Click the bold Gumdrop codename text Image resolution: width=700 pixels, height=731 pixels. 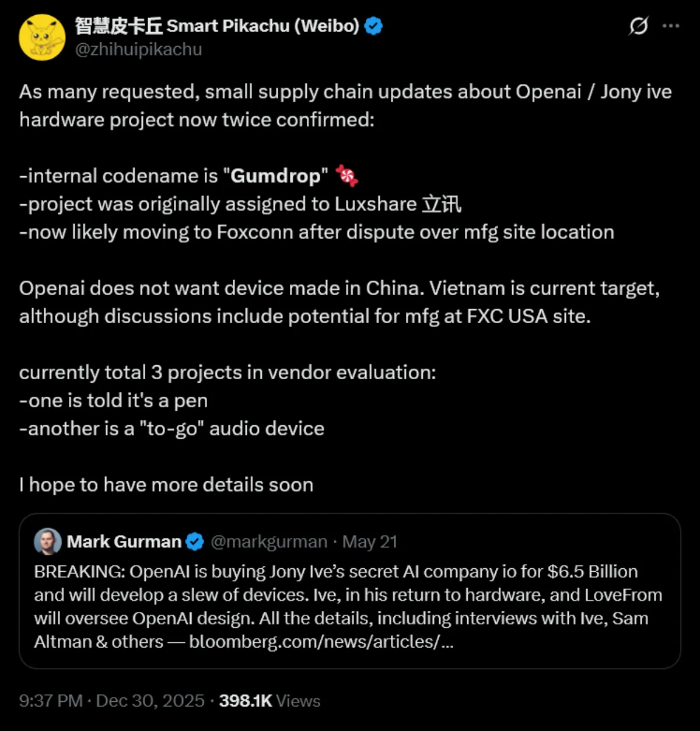[x=275, y=176]
